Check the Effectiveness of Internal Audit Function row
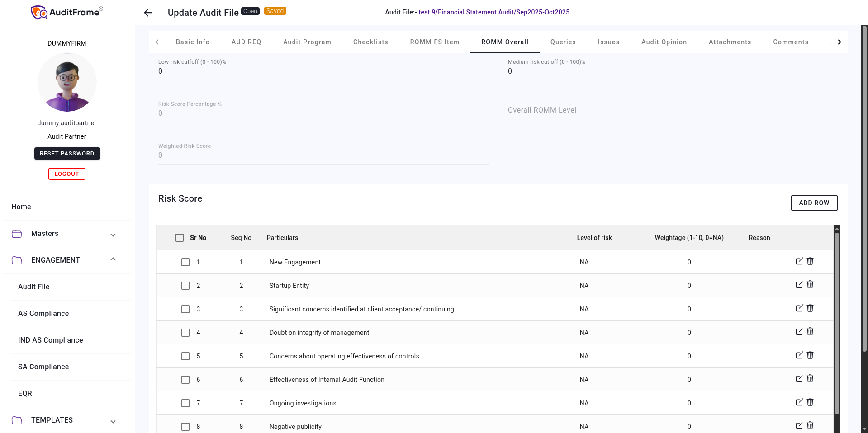 click(185, 380)
